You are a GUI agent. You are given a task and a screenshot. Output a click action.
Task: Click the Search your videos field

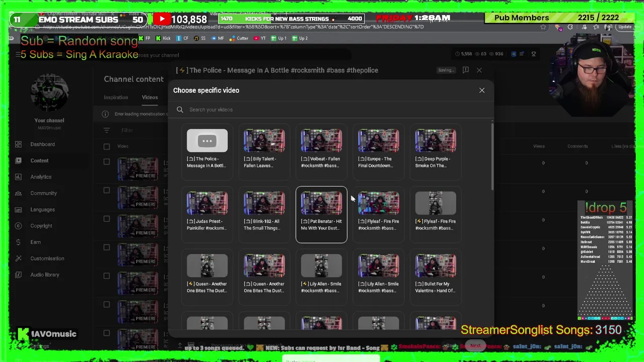click(332, 110)
